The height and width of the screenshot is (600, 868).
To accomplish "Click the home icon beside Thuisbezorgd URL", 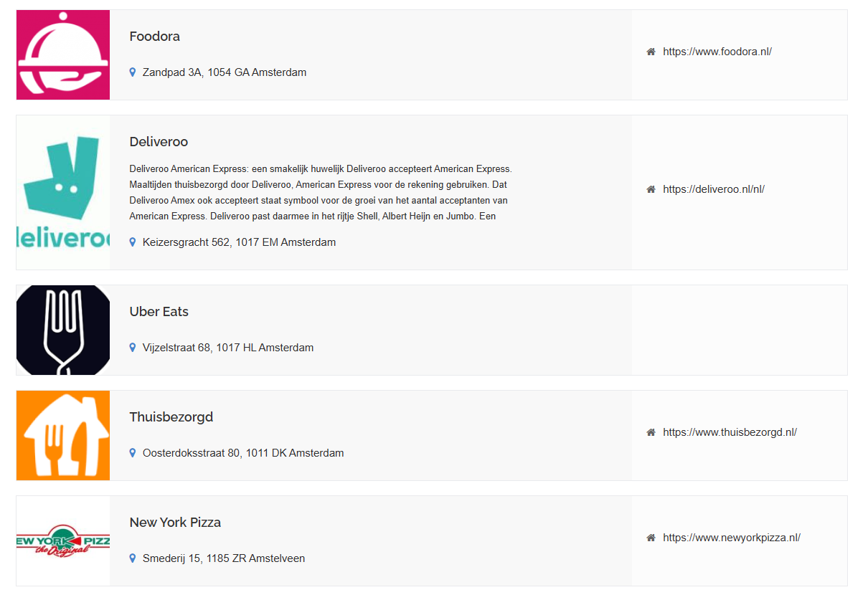I will (651, 432).
